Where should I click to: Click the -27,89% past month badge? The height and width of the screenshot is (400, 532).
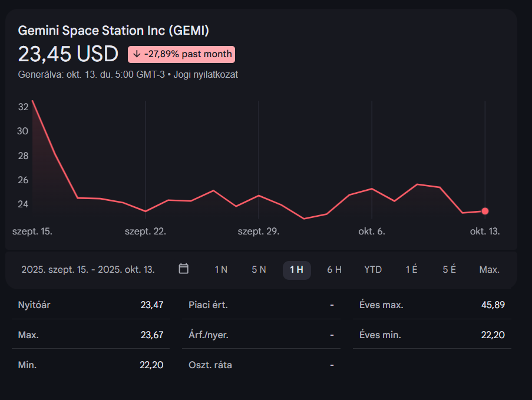181,54
